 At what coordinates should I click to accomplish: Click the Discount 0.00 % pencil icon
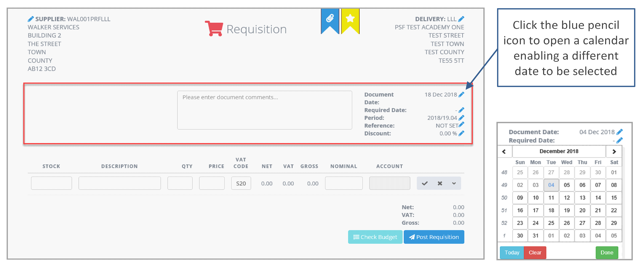[461, 134]
